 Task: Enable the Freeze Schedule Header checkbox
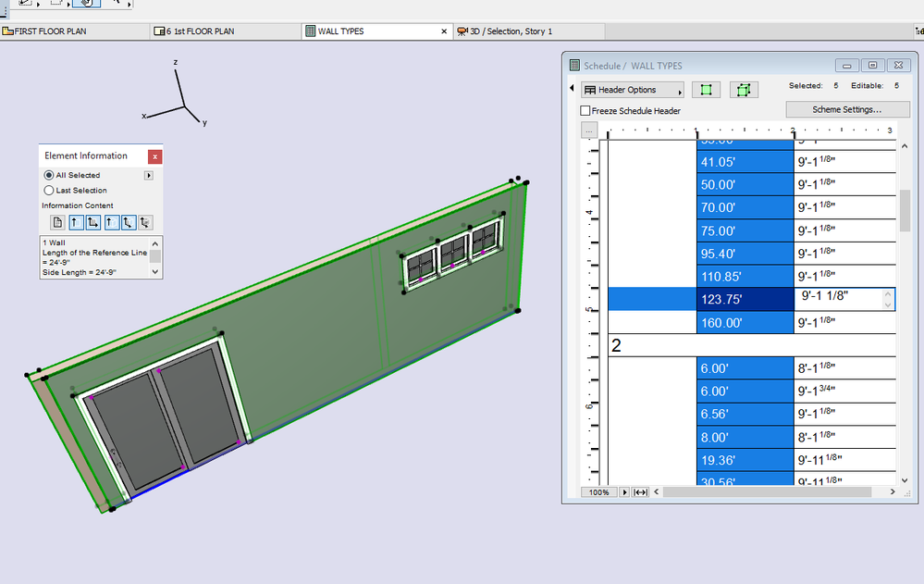pyautogui.click(x=585, y=111)
